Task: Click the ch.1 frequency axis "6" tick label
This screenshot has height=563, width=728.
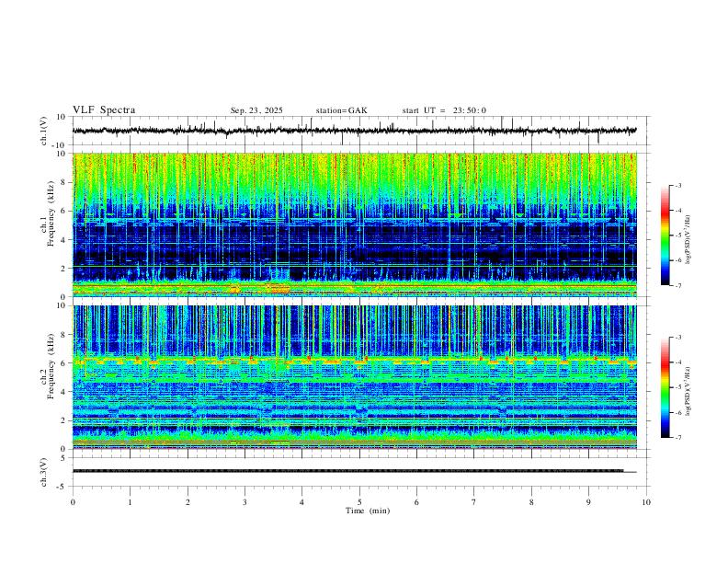Action: tap(64, 211)
